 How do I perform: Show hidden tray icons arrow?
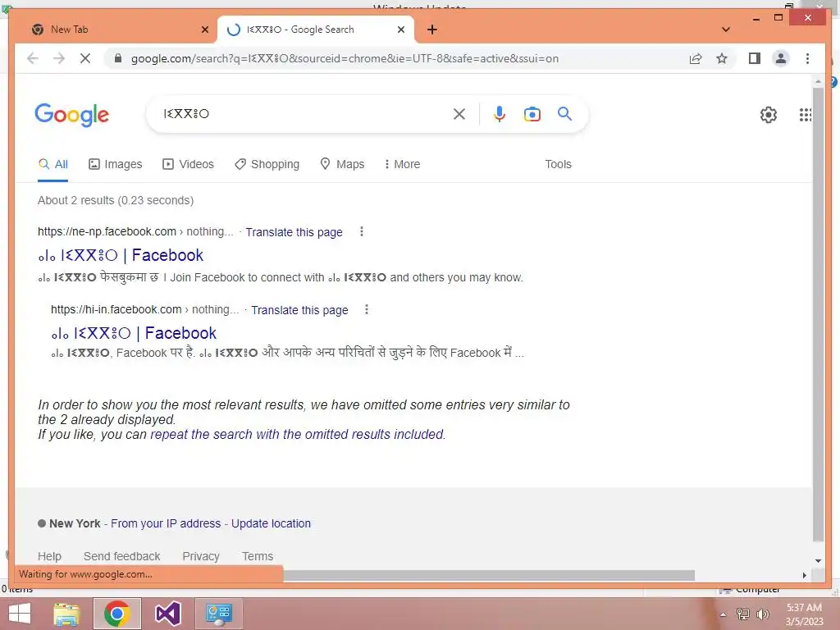724,614
